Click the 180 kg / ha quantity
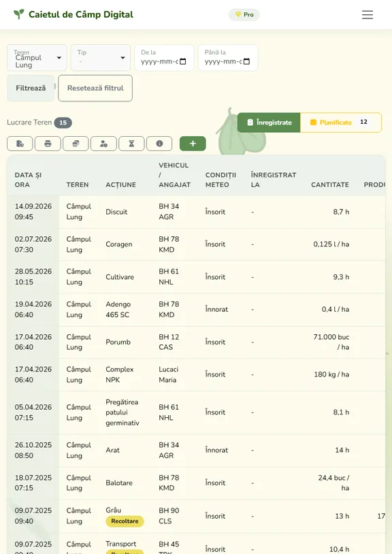392x554 pixels. point(331,374)
